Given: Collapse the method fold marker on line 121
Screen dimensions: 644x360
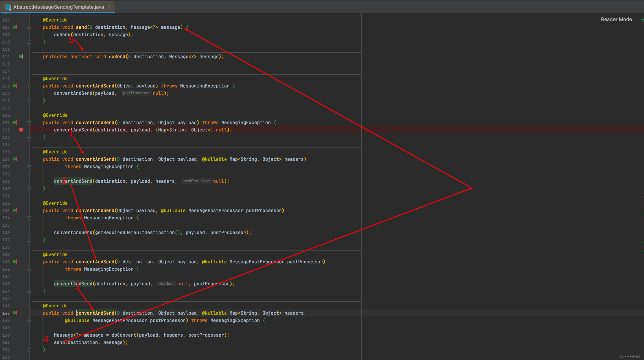Looking at the screenshot, I should pos(30,123).
